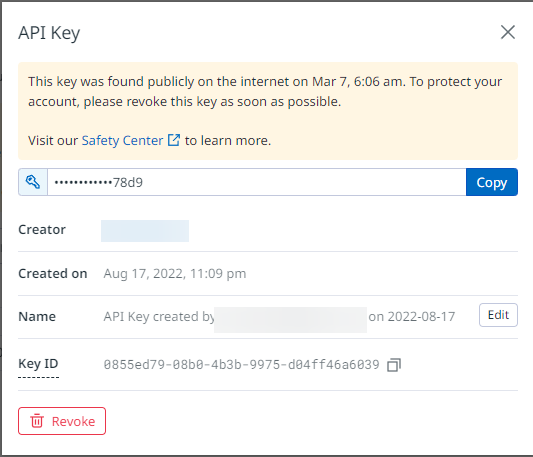
Task: Copy the Key ID to clipboard
Action: click(x=394, y=365)
